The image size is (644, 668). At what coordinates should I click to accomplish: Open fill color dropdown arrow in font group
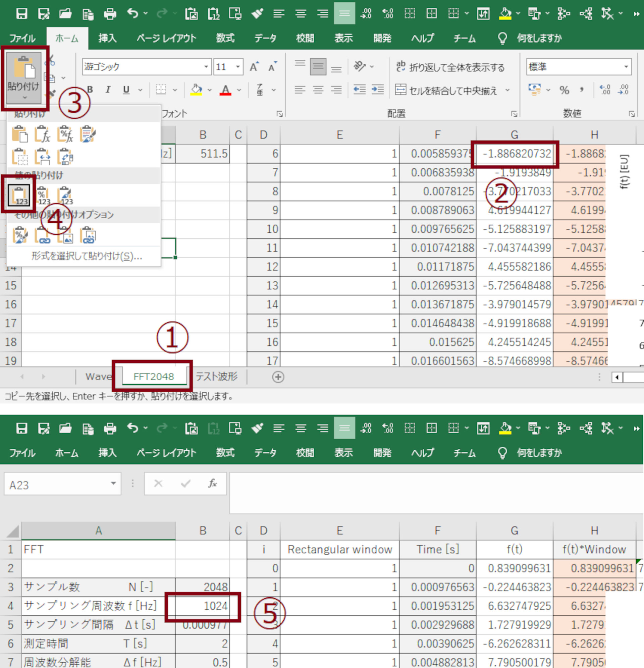(x=209, y=90)
